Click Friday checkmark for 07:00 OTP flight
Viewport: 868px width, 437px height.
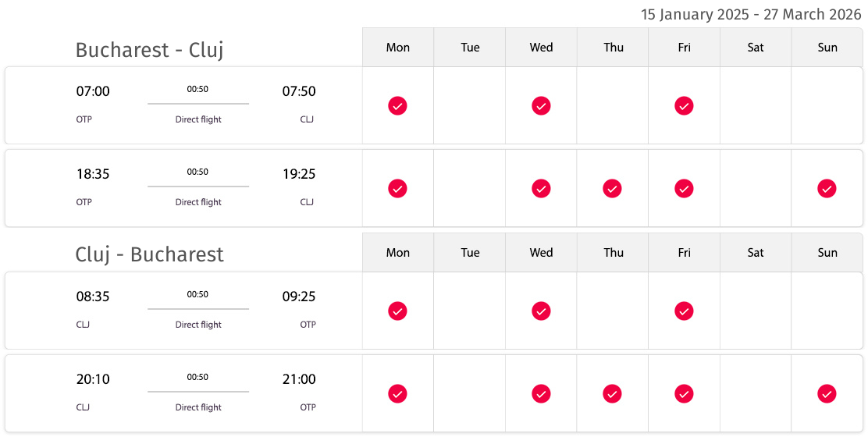(x=684, y=105)
